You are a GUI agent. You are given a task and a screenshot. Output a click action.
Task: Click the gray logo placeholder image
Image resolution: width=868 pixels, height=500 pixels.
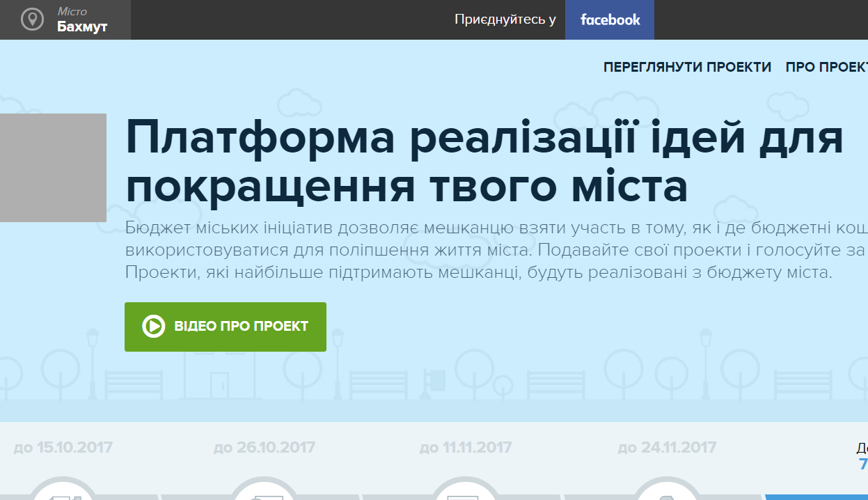tap(53, 167)
